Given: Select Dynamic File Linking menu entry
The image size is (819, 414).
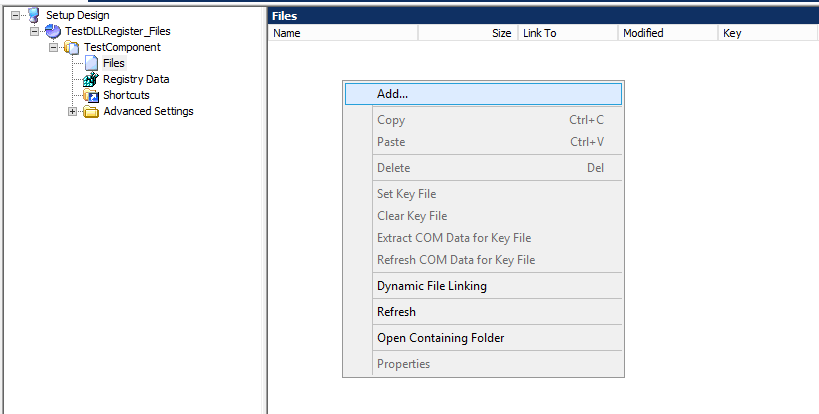Looking at the screenshot, I should click(483, 286).
